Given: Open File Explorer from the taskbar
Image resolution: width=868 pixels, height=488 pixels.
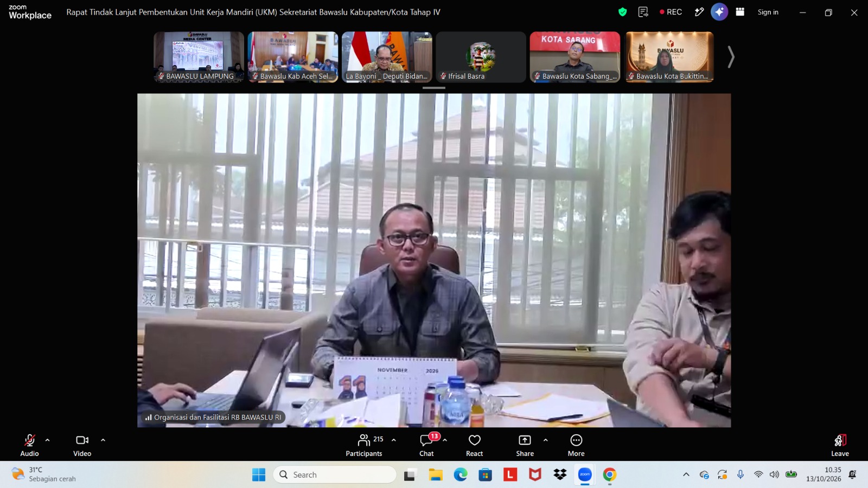Looking at the screenshot, I should pyautogui.click(x=435, y=475).
